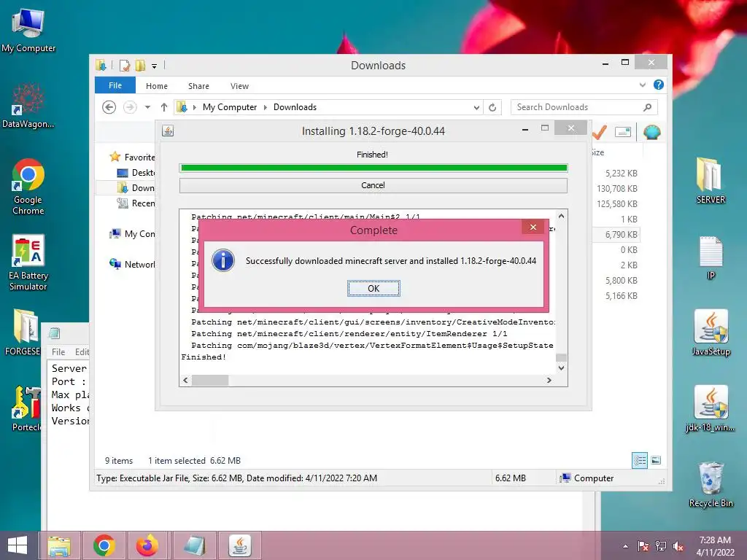Open My Computer desktop icon
Image resolution: width=747 pixels, height=560 pixels.
(28, 31)
